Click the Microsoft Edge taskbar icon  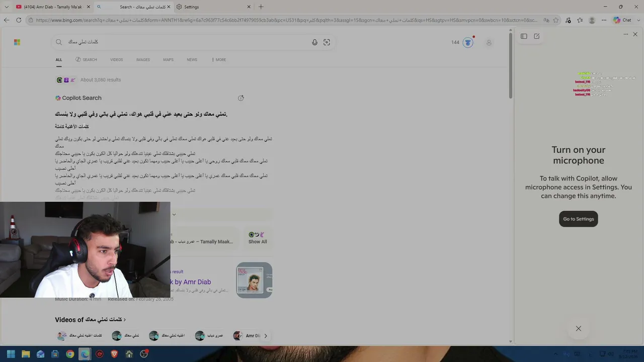click(x=85, y=354)
